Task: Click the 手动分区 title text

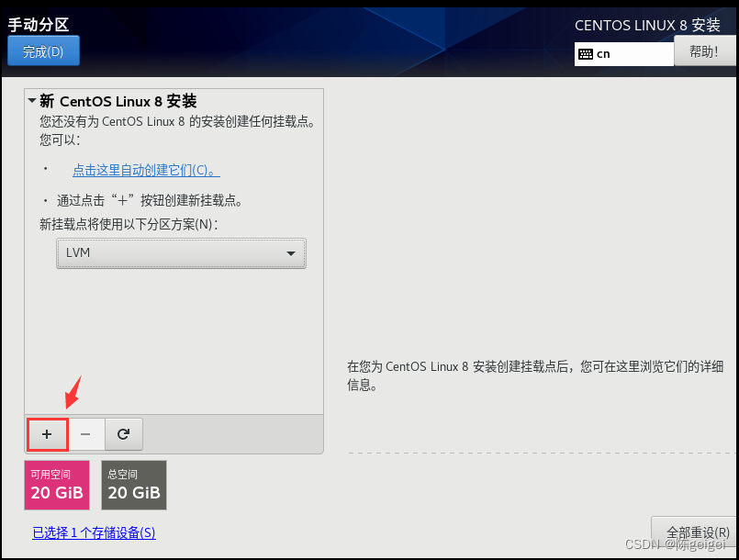Action: click(x=39, y=25)
